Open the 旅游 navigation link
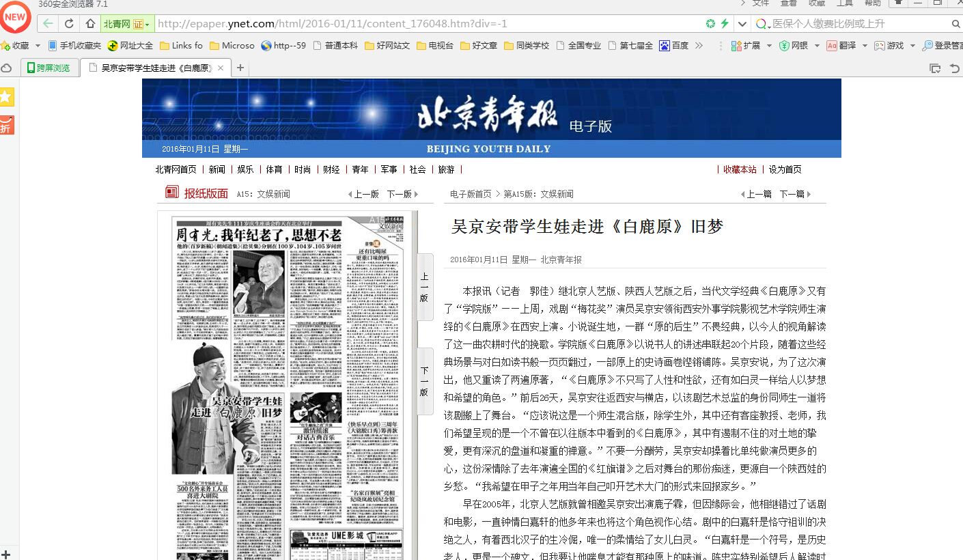 446,169
